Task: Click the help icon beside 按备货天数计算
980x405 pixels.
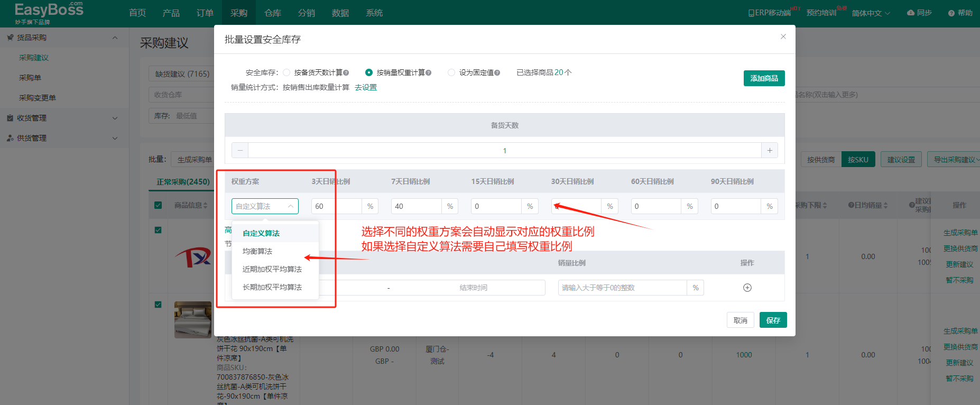Action: (x=346, y=73)
